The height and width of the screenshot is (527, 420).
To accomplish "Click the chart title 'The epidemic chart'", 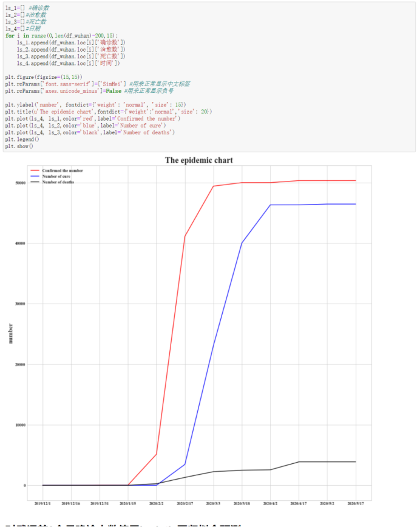I will click(x=198, y=160).
